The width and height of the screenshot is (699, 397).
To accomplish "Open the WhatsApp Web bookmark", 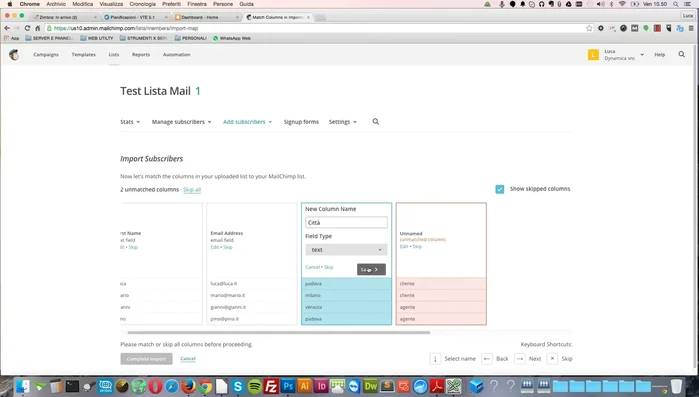I will 231,38.
